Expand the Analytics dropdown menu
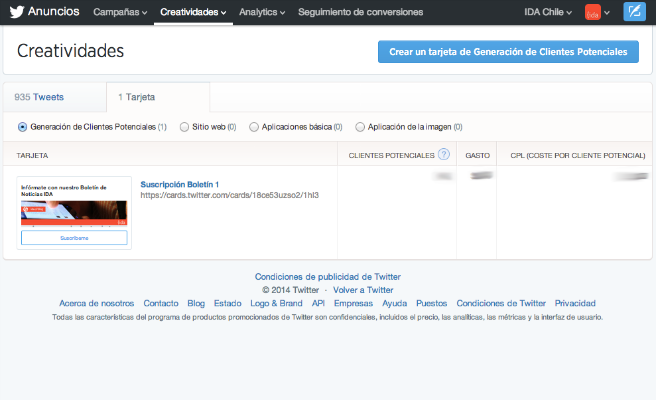The image size is (656, 400). pos(262,12)
